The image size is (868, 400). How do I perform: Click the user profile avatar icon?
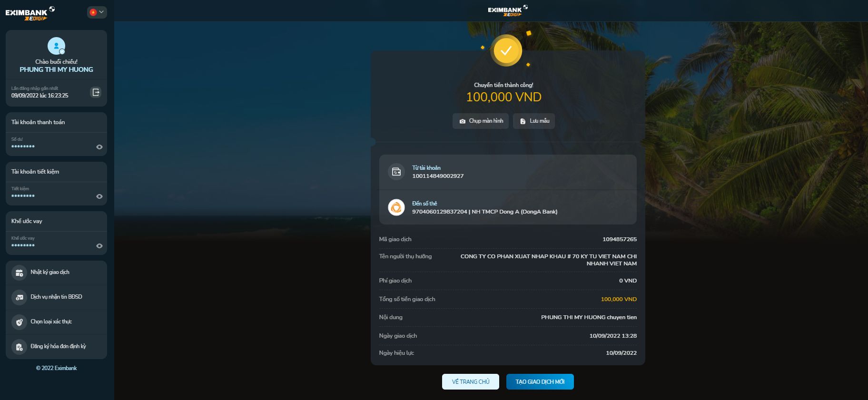coord(56,46)
